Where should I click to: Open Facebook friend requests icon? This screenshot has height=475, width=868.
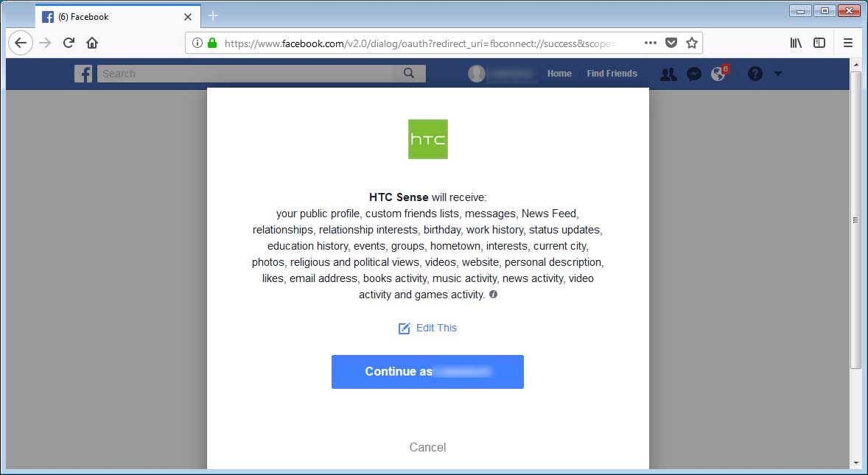pyautogui.click(x=668, y=74)
